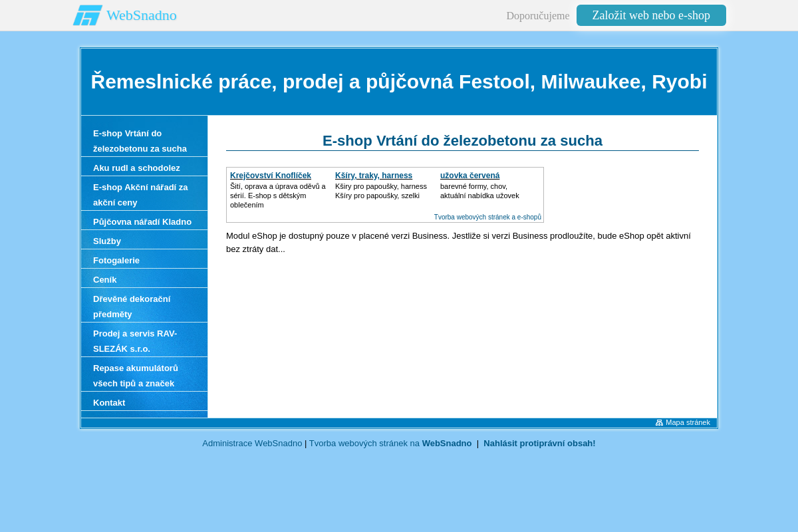Open the 'Kontakt' page
Screen dimensions: 798x532
pyautogui.click(x=109, y=402)
